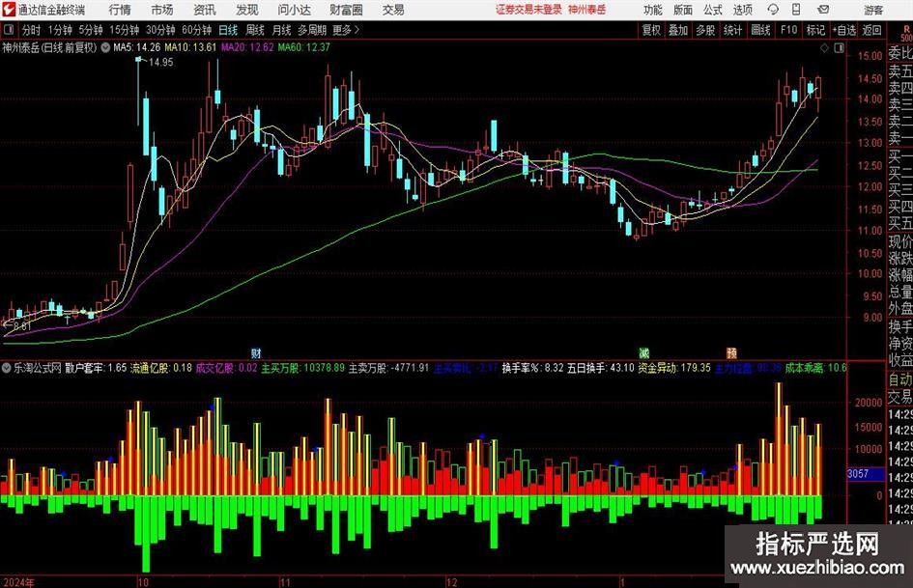
Task: Open the 财富圈 menu
Action: click(x=346, y=10)
